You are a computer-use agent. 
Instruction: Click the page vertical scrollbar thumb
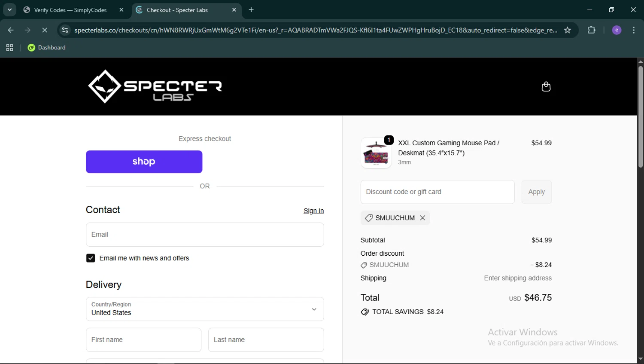point(640,116)
